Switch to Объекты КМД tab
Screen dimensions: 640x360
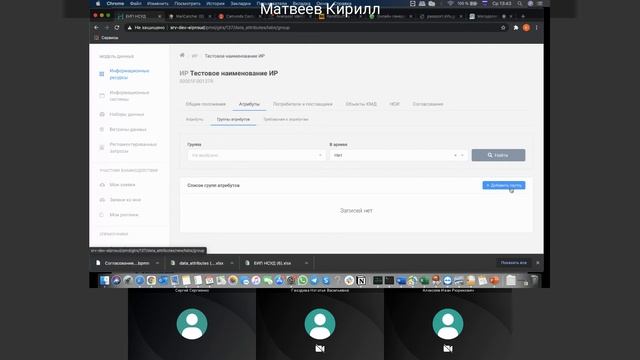click(x=361, y=104)
